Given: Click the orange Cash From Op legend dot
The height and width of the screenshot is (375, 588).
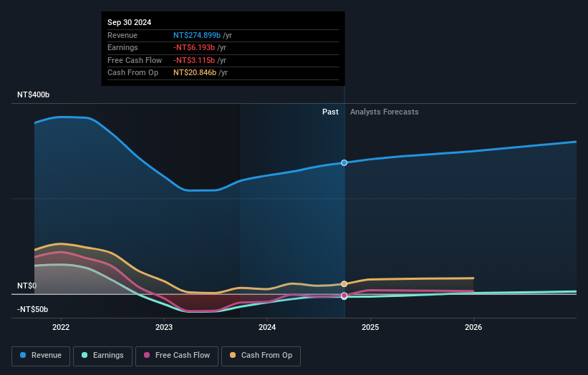Looking at the screenshot, I should pos(233,355).
